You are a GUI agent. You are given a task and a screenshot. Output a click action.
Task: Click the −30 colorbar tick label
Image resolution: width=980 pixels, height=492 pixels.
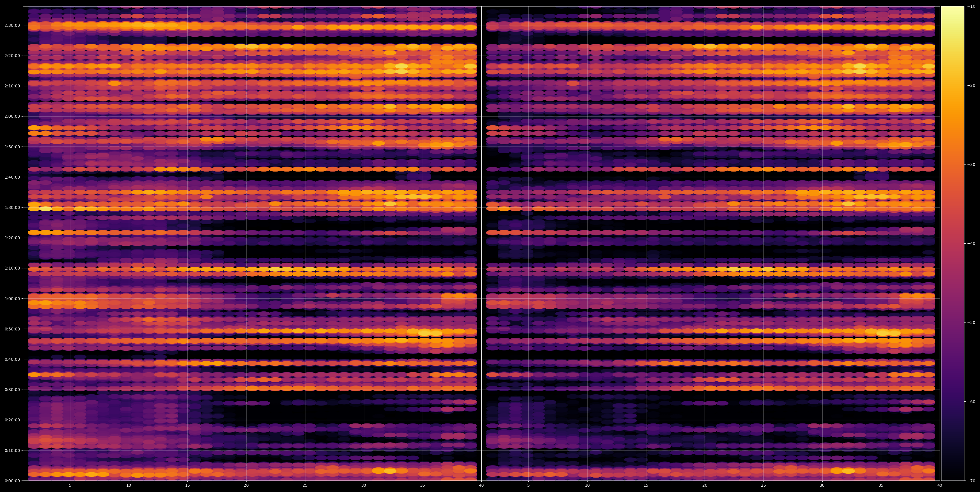tap(971, 164)
